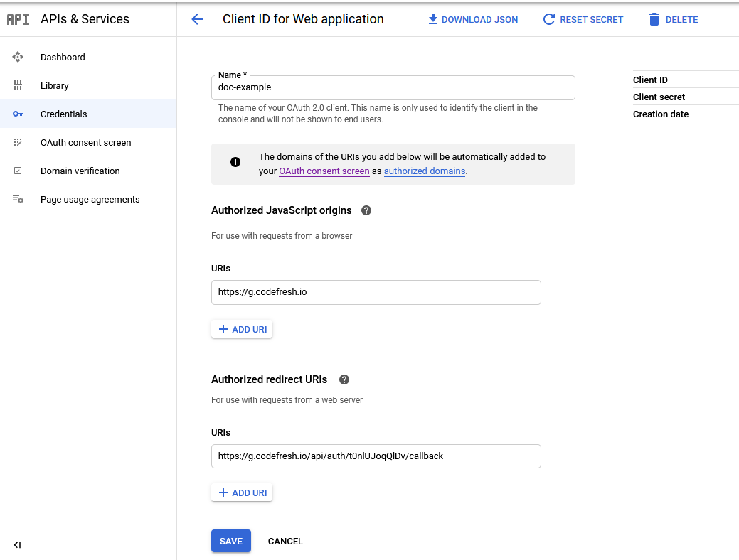
Task: Follow the authorized domains link
Action: (425, 171)
